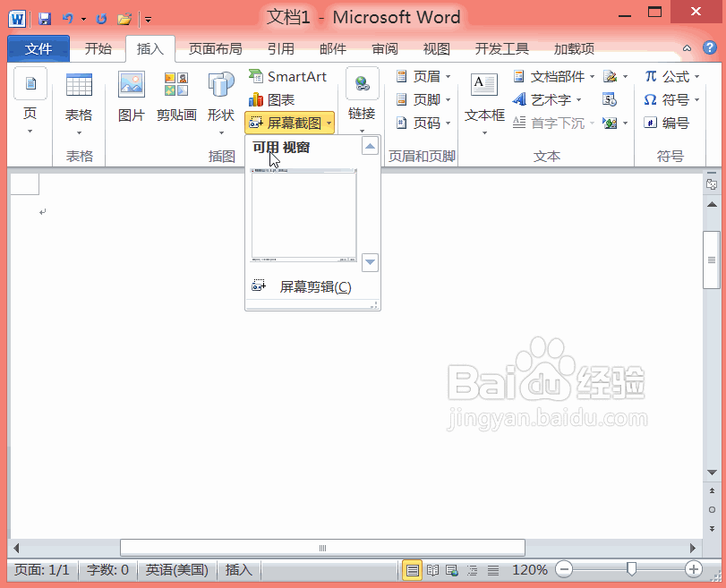Screen dimensions: 726x588
Task: Switch to Outline view
Action: (x=473, y=570)
